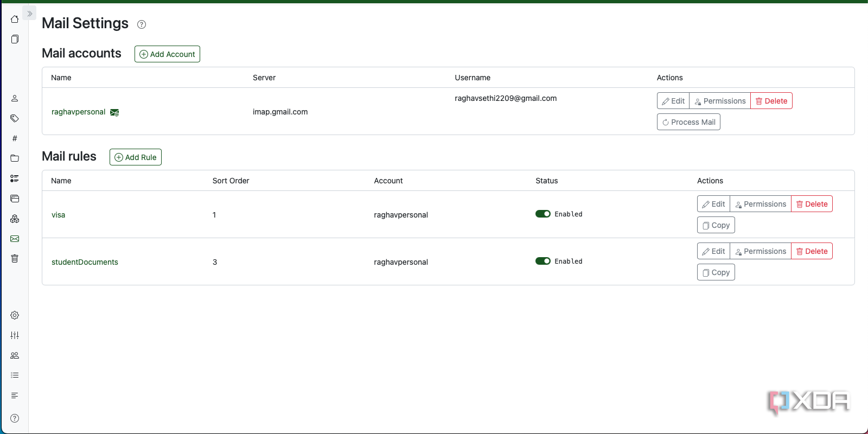Select the mail envelope icon in sidebar
This screenshot has width=868, height=434.
click(15, 239)
